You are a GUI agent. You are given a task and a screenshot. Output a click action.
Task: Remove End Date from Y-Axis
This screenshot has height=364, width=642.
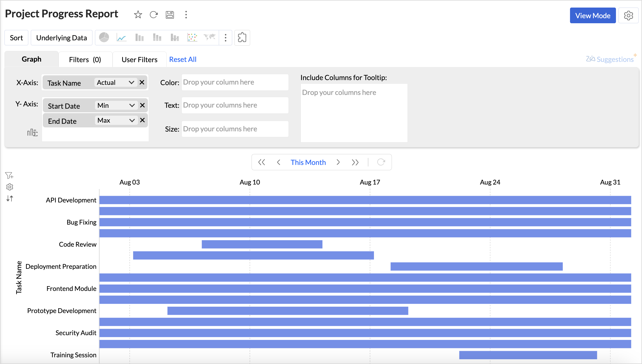(x=142, y=120)
